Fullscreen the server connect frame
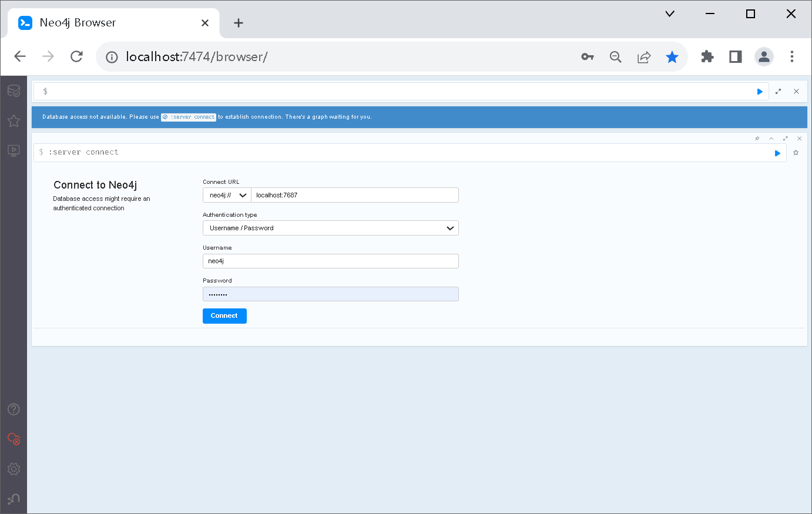This screenshot has width=812, height=514. [786, 139]
